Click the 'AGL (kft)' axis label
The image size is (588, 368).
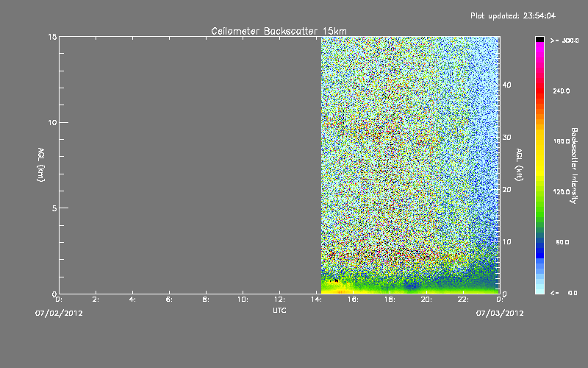[520, 164]
